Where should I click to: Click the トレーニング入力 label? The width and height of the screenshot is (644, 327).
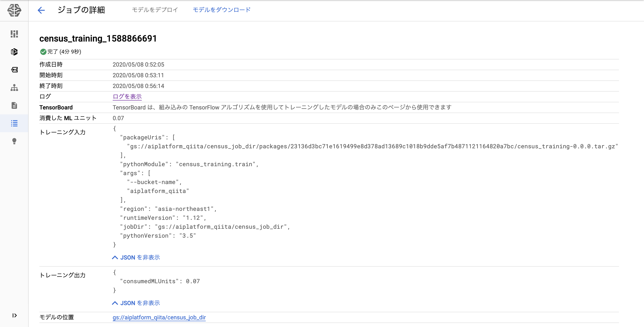[63, 132]
